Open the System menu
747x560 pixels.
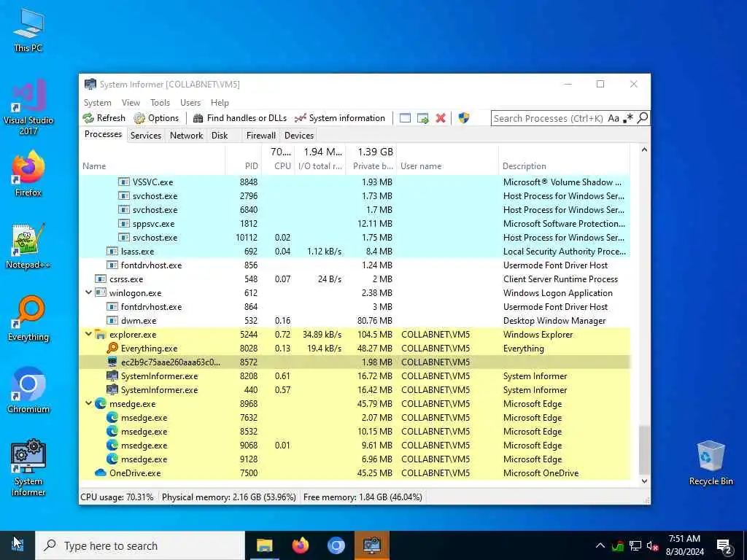point(97,103)
